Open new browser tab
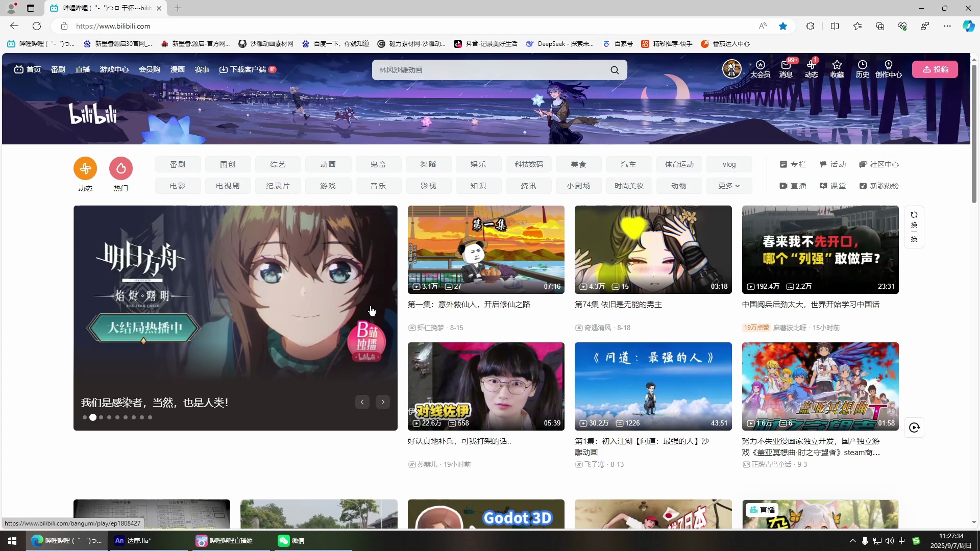The height and width of the screenshot is (551, 980). coord(178,8)
